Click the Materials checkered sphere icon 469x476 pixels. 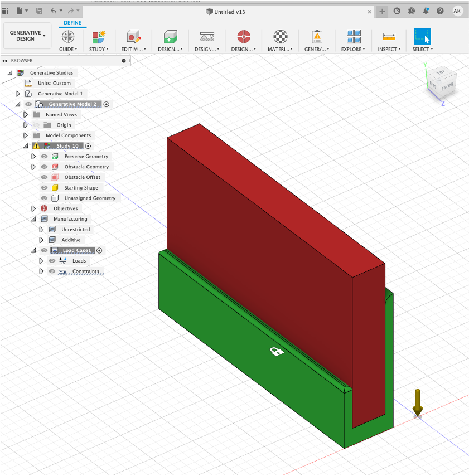[x=281, y=37]
